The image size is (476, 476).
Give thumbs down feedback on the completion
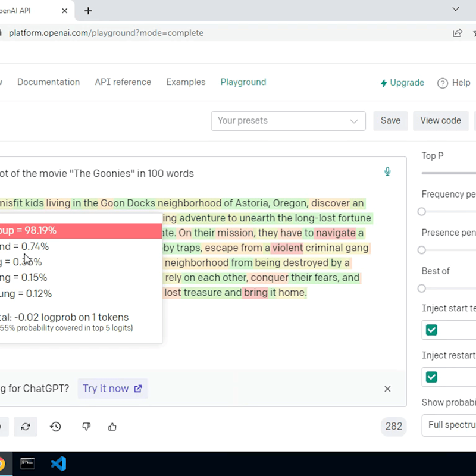(x=86, y=427)
